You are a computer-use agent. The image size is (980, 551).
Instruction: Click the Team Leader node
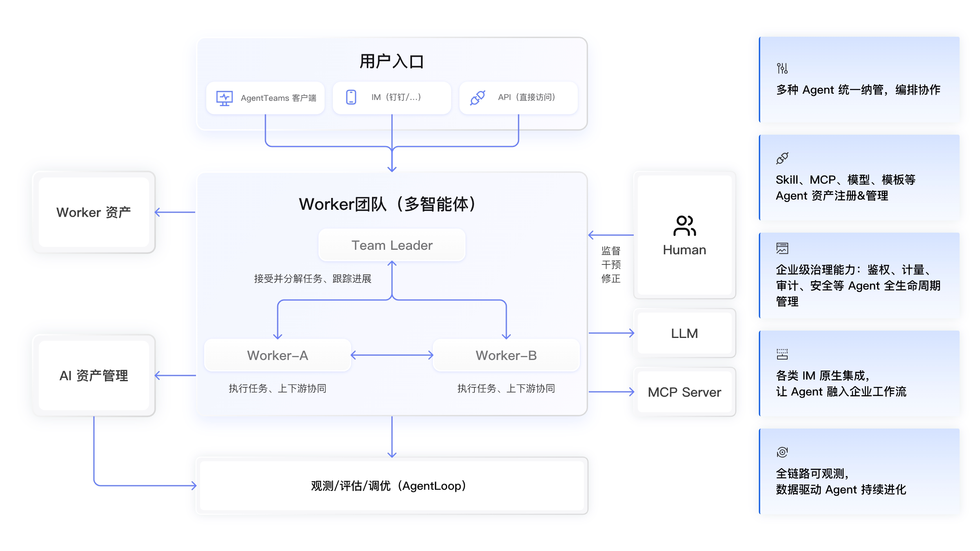click(392, 245)
